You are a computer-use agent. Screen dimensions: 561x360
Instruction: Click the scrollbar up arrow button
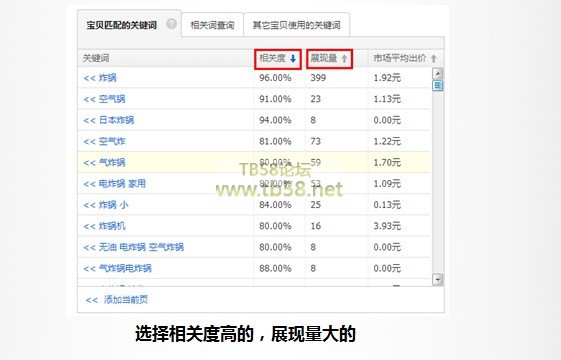pos(438,74)
